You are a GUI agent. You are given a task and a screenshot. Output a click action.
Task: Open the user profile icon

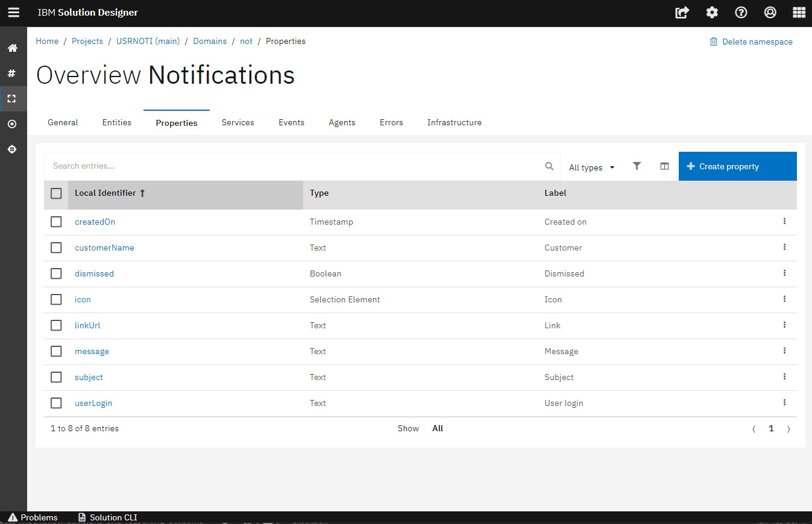pyautogui.click(x=770, y=13)
